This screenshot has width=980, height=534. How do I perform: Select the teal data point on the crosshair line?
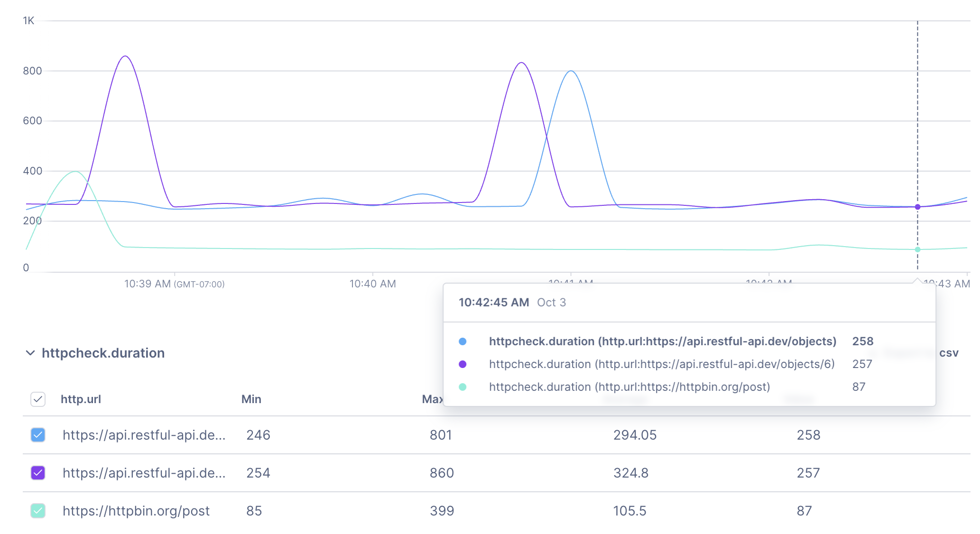(918, 249)
